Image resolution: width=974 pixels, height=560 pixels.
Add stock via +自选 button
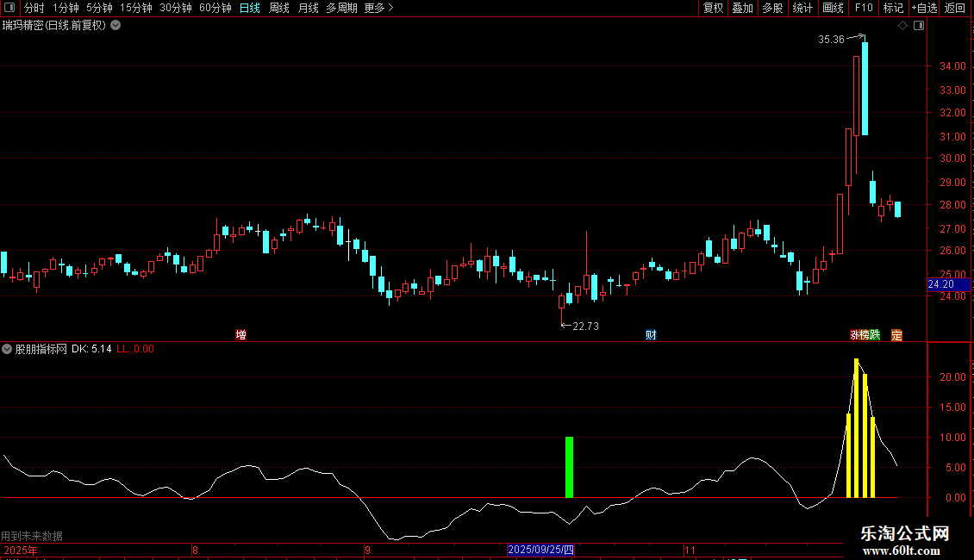coord(924,8)
